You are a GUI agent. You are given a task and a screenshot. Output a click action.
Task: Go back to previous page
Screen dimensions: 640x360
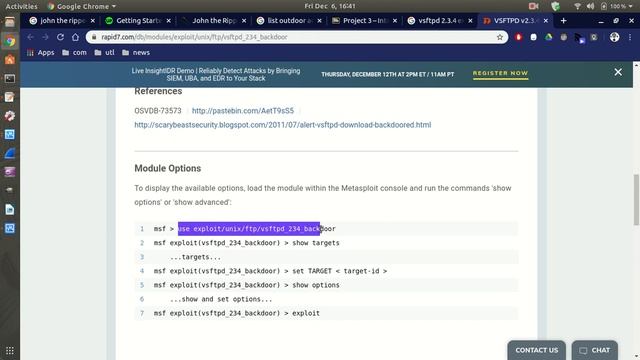pos(31,37)
